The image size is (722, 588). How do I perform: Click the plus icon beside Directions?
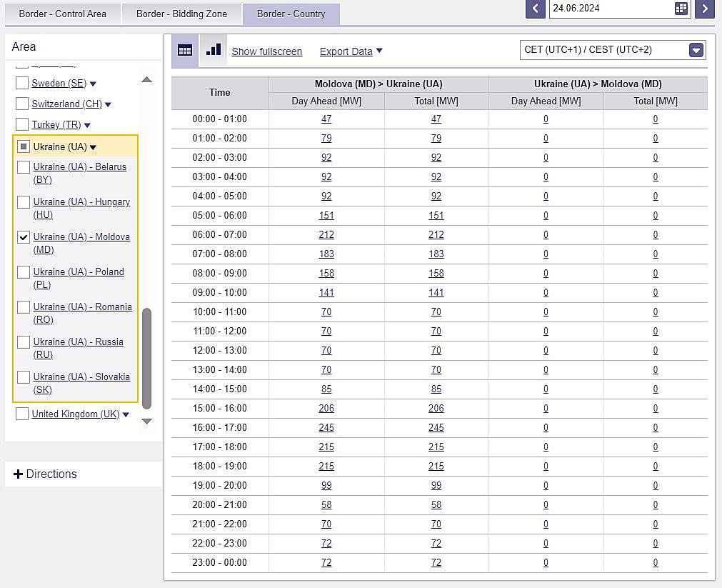click(x=19, y=474)
